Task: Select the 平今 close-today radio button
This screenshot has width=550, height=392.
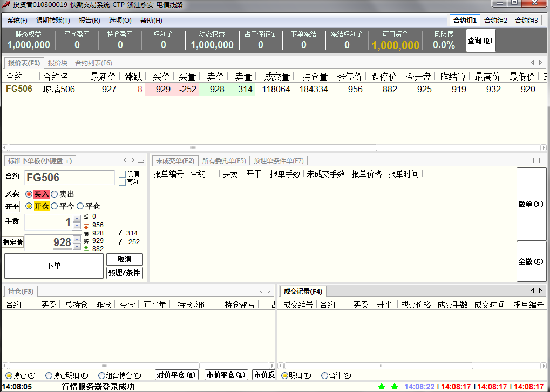Action: [55, 206]
